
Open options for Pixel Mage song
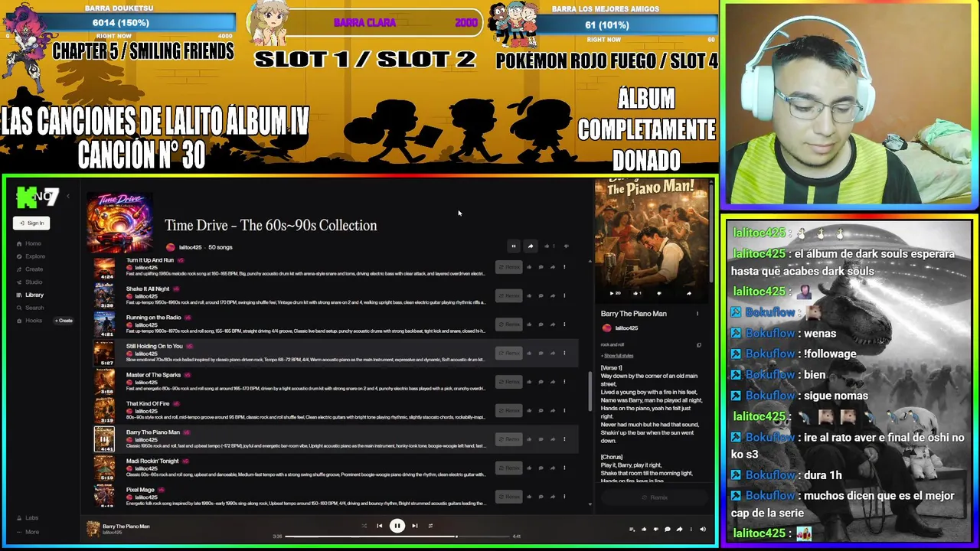[564, 497]
